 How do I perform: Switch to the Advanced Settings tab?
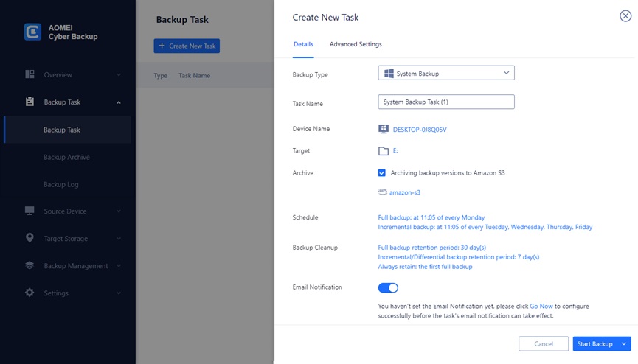(356, 44)
